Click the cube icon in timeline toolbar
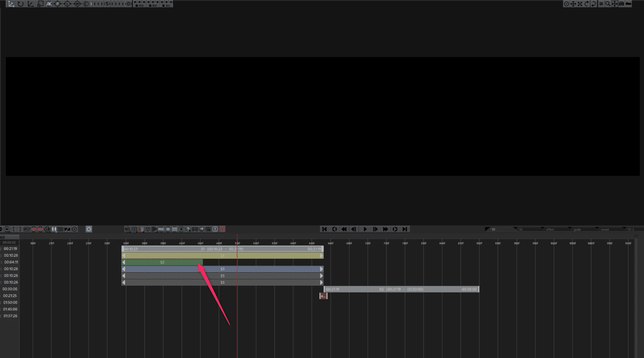644x358 pixels. 148,229
